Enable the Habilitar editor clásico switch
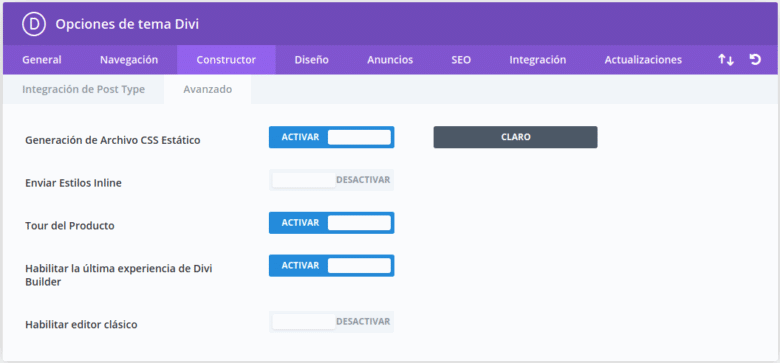The width and height of the screenshot is (780, 363). pyautogui.click(x=331, y=322)
